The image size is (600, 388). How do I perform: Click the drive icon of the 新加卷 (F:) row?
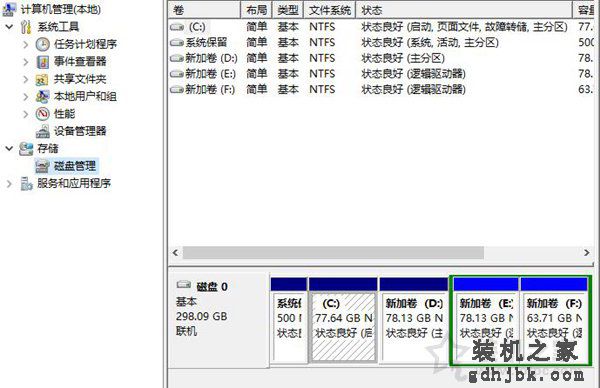pyautogui.click(x=177, y=90)
